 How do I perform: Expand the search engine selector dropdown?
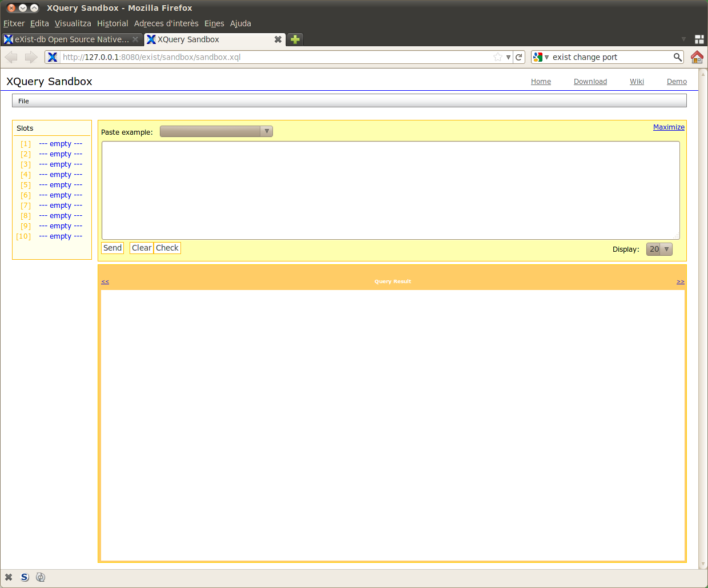coord(540,57)
